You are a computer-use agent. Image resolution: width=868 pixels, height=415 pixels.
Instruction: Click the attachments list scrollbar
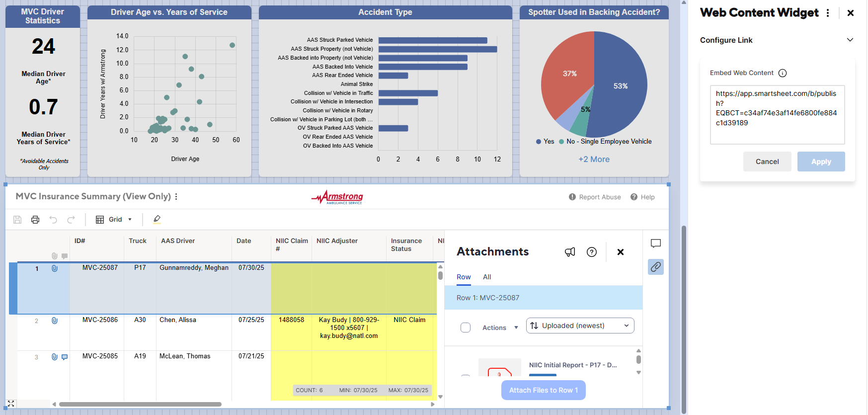(x=638, y=359)
